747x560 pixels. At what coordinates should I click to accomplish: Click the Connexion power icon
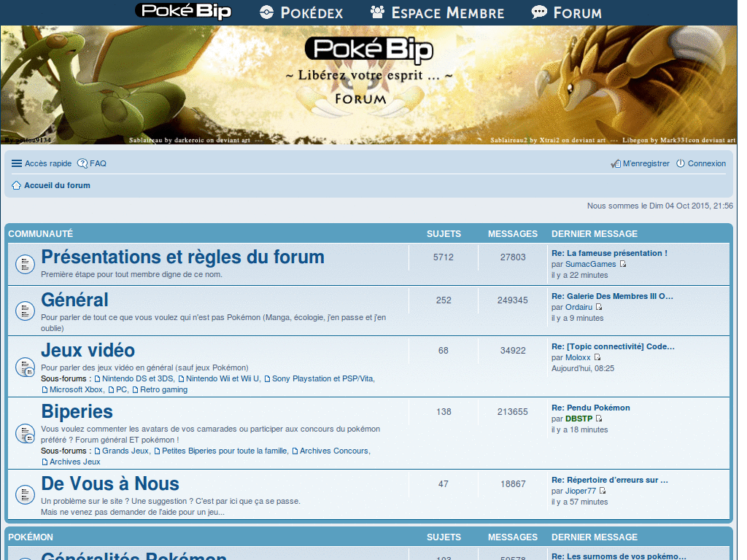680,163
